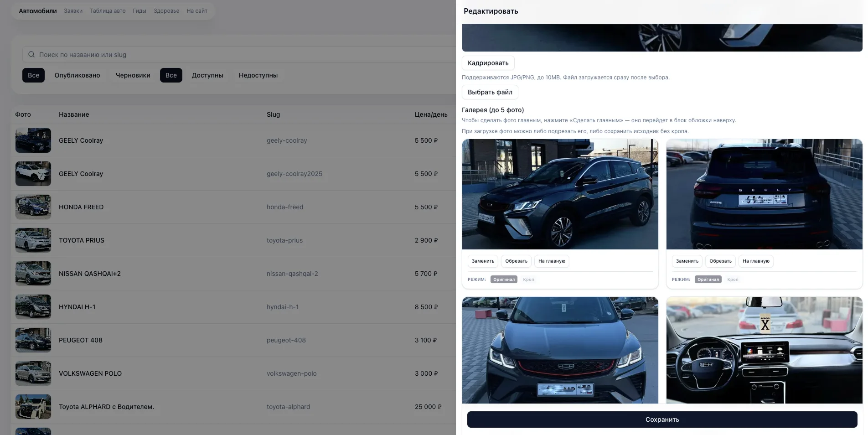Click the Slug column header
868x435 pixels.
point(273,114)
